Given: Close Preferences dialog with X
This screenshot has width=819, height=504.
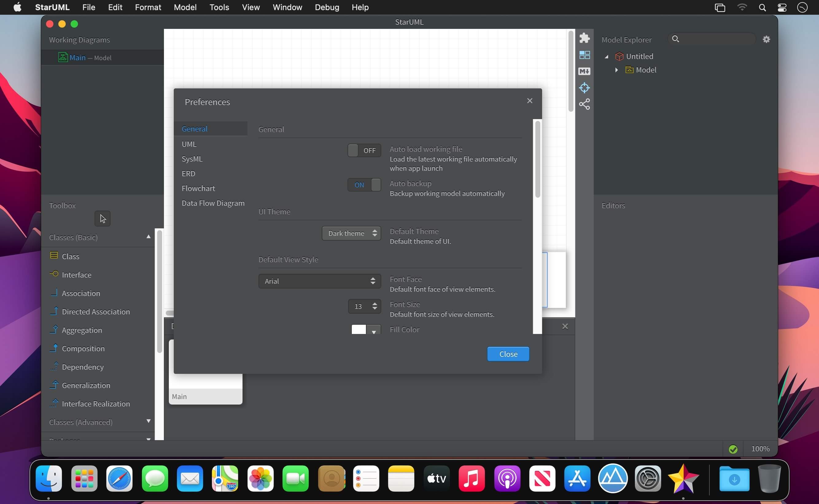Looking at the screenshot, I should [530, 101].
